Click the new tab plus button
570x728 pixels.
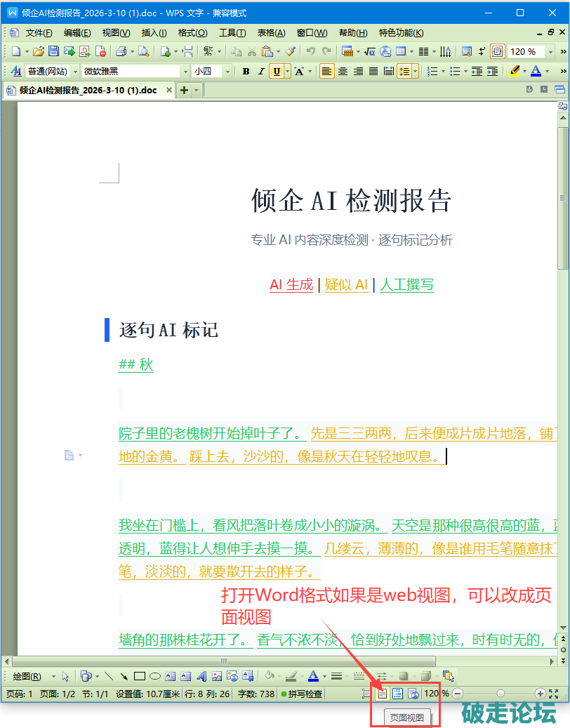tap(185, 90)
